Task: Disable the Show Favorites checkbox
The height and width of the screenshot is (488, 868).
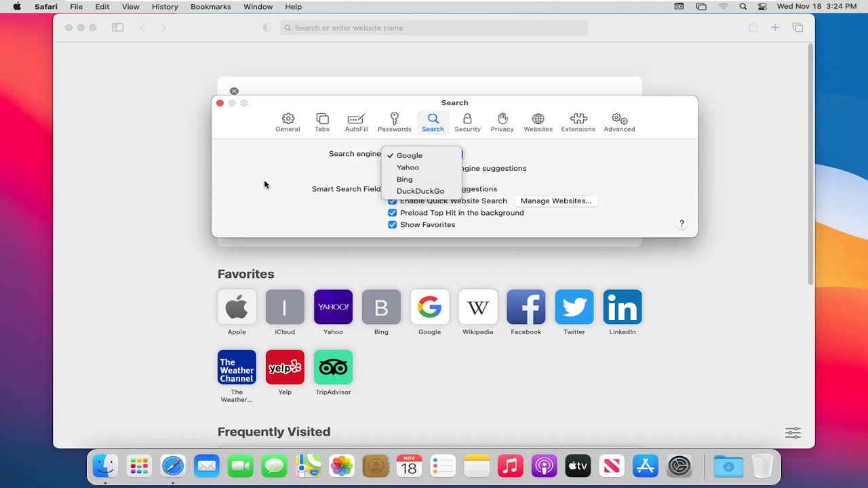Action: [x=392, y=224]
